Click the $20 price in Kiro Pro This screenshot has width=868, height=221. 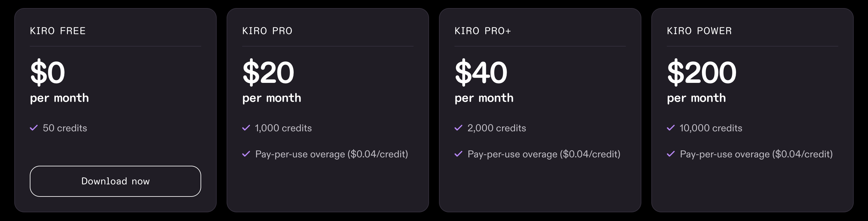pyautogui.click(x=268, y=72)
